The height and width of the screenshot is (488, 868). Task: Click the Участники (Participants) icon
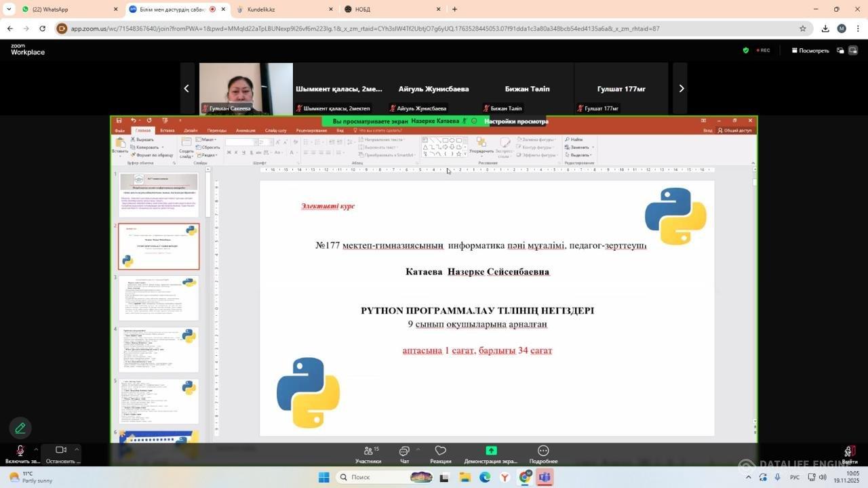tap(368, 451)
